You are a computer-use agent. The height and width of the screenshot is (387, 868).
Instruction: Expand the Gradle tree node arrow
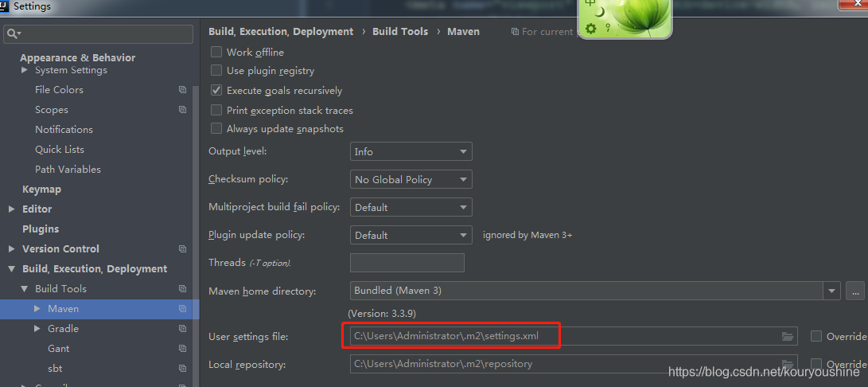pos(37,329)
